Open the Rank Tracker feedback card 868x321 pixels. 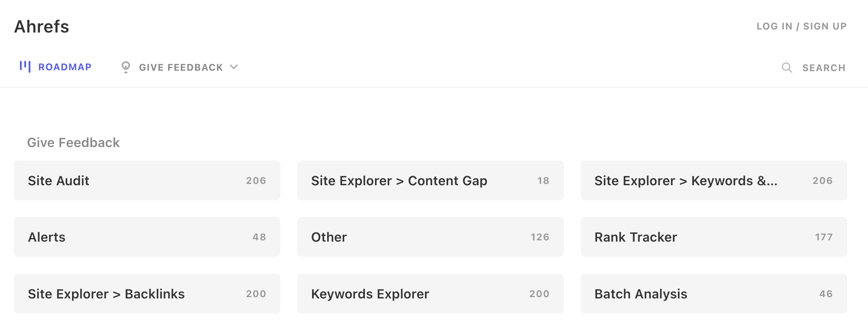point(714,237)
